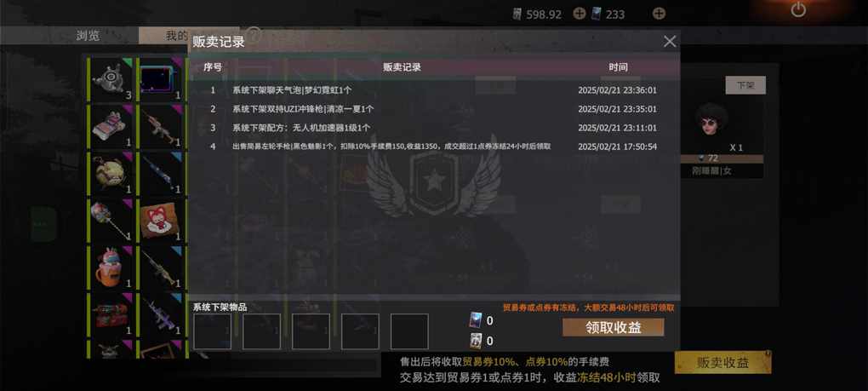Open the help question mark icon
This screenshot has width=868, height=391.
pyautogui.click(x=254, y=34)
